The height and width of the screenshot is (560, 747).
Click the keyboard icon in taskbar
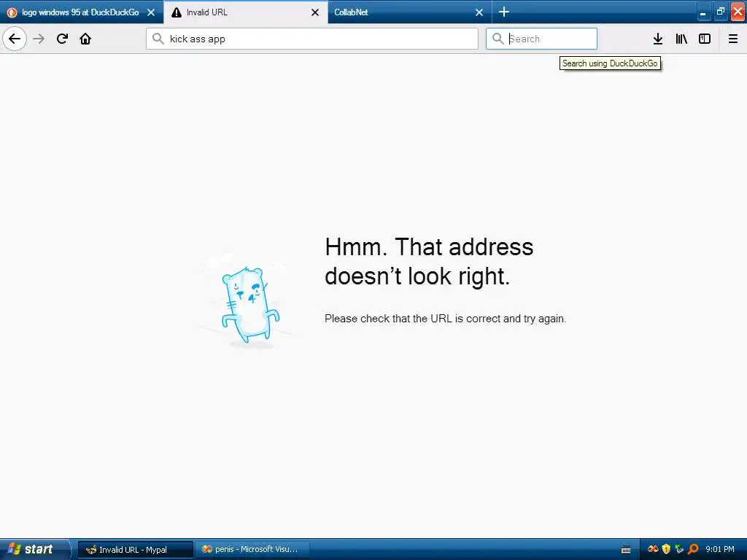(x=626, y=550)
